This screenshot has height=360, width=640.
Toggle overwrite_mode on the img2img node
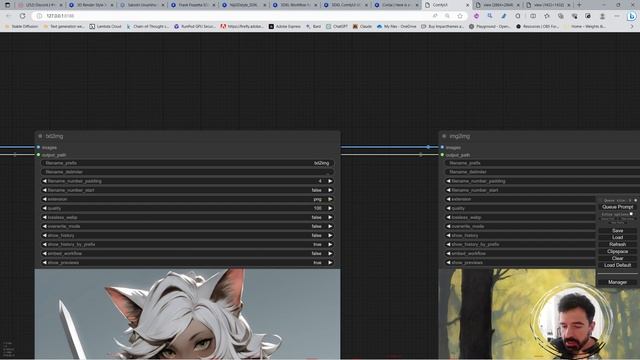[520, 227]
